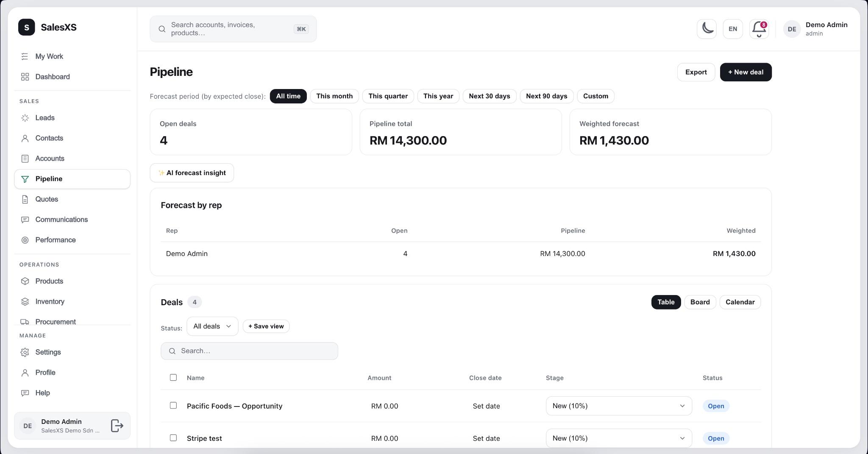Select the Custom forecast period
Viewport: 868px width, 454px height.
[x=595, y=96]
